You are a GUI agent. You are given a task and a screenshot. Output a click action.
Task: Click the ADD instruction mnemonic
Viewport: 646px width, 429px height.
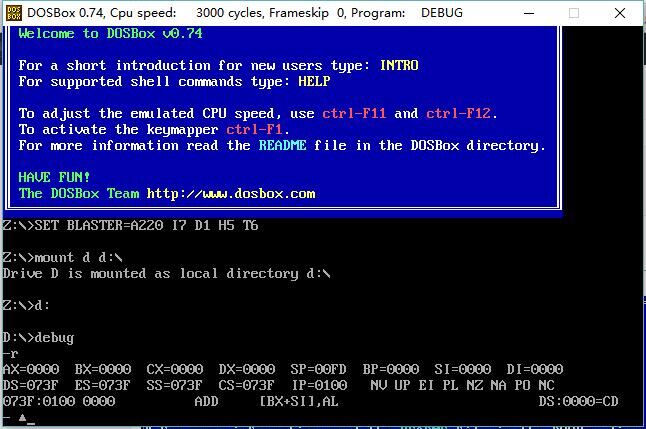206,401
